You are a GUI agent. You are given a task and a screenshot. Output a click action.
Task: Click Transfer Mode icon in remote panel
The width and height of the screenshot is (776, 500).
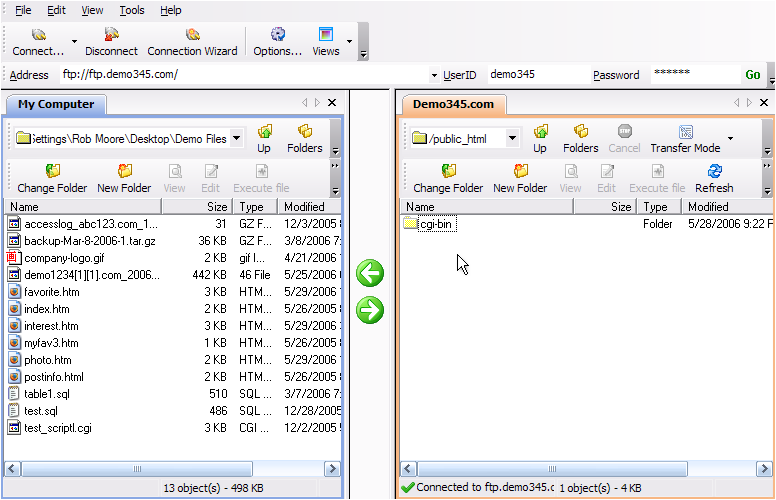pos(685,132)
